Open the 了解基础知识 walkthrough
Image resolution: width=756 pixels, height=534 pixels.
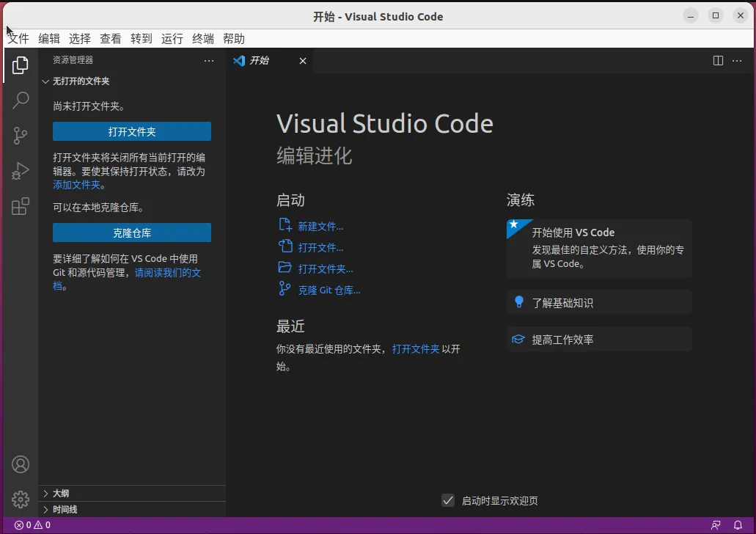(x=599, y=302)
